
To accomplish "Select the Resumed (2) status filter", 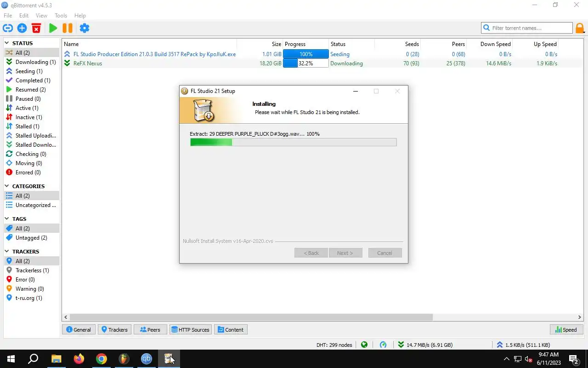I will click(x=32, y=90).
